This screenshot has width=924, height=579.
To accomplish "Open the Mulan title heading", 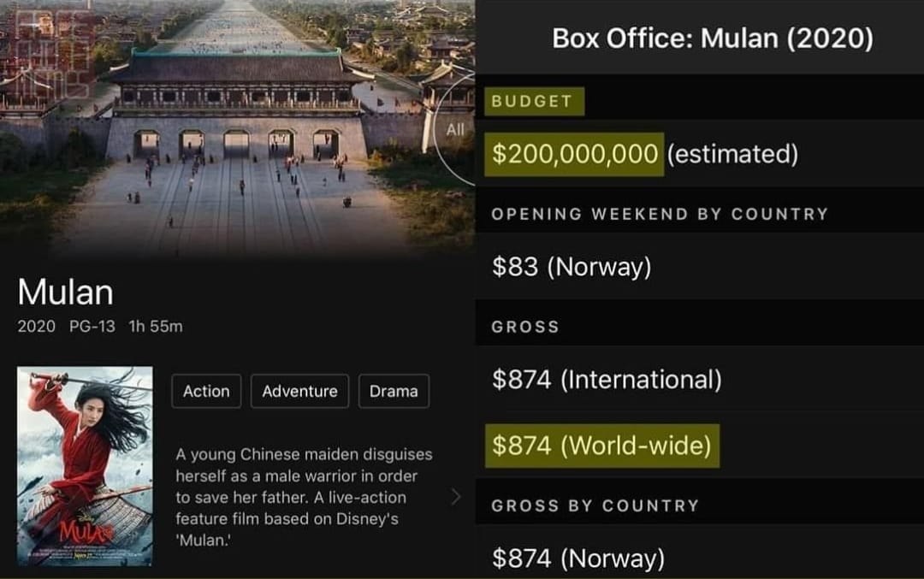I will [x=65, y=292].
